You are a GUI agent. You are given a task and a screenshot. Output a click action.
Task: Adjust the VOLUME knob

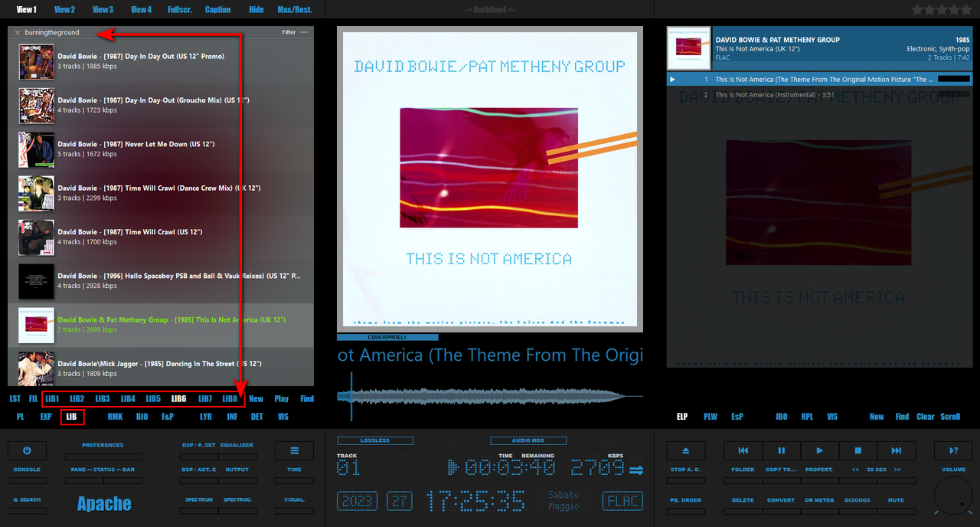pos(954,495)
